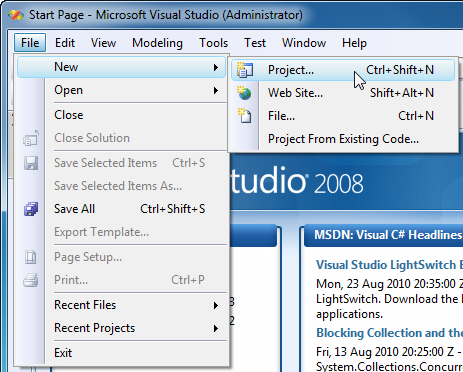Click the Page Setup icon
Viewport: 463px width, 372px height.
[x=31, y=257]
